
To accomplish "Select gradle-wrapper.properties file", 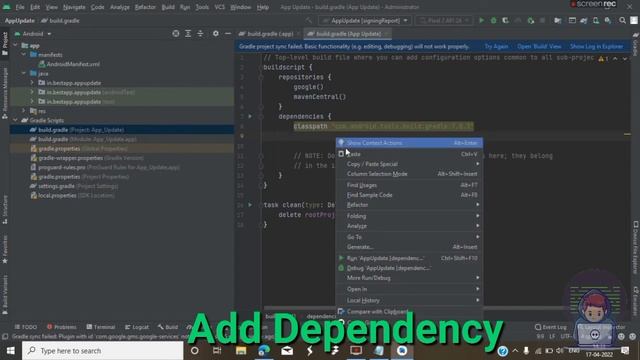I will (x=87, y=158).
